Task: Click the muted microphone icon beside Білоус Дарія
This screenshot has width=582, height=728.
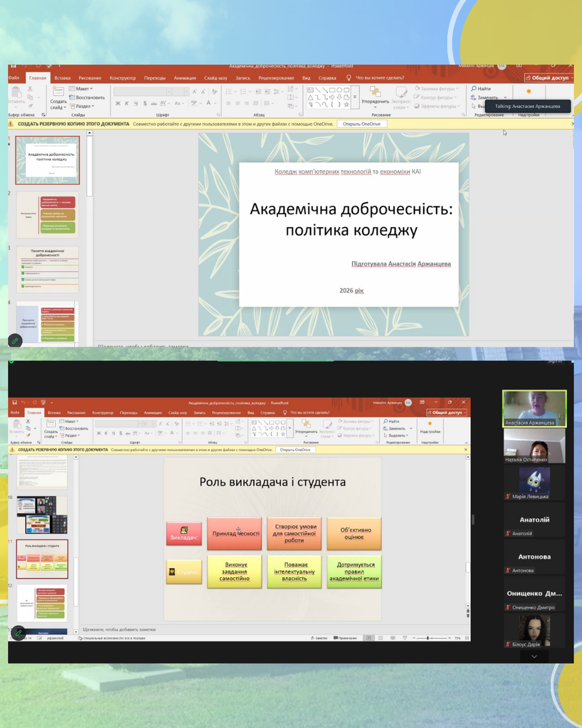Action: 508,645
